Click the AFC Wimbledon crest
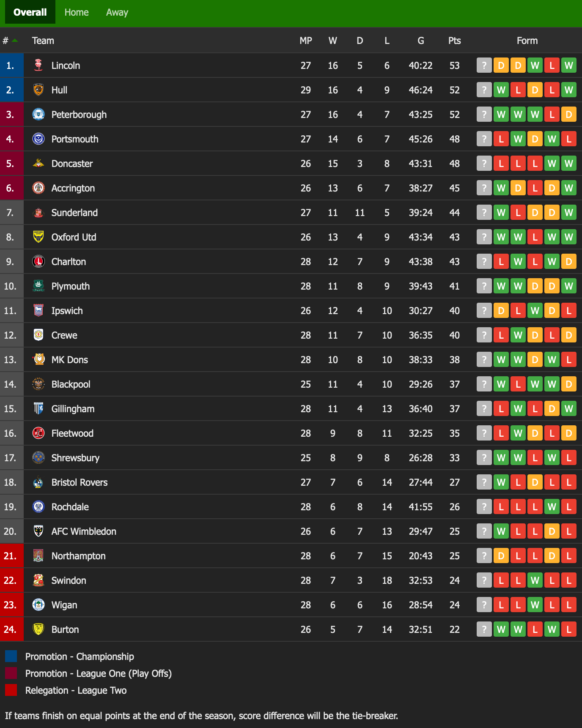This screenshot has width=582, height=728. 38,531
